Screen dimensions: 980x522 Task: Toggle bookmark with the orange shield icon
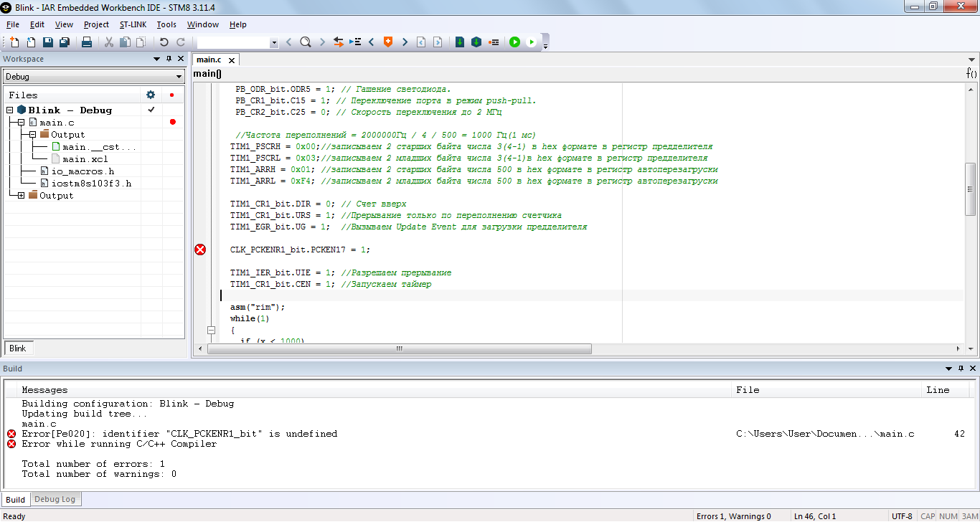tap(388, 42)
